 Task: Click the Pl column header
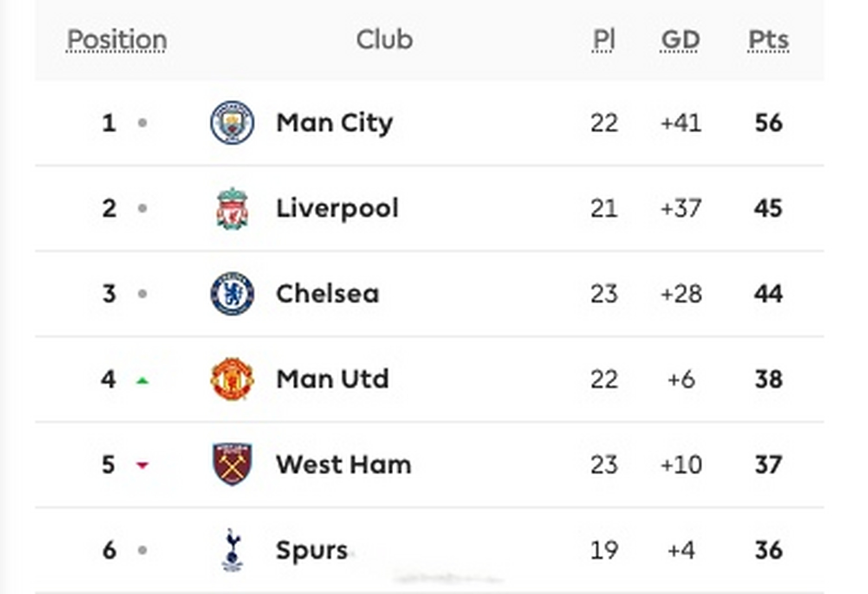tap(603, 40)
